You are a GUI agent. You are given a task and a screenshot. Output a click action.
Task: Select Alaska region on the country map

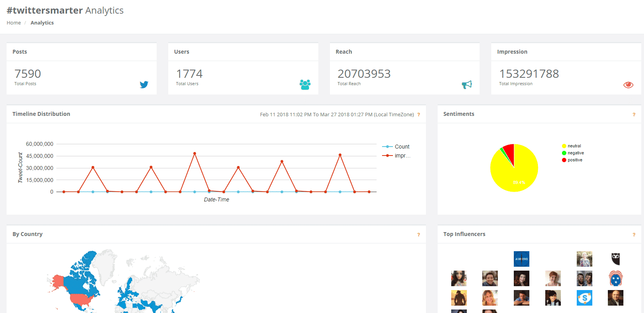tap(58, 281)
